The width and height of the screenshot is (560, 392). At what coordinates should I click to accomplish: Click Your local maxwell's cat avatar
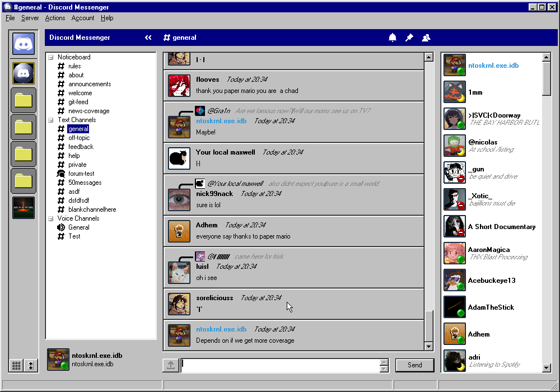(179, 158)
